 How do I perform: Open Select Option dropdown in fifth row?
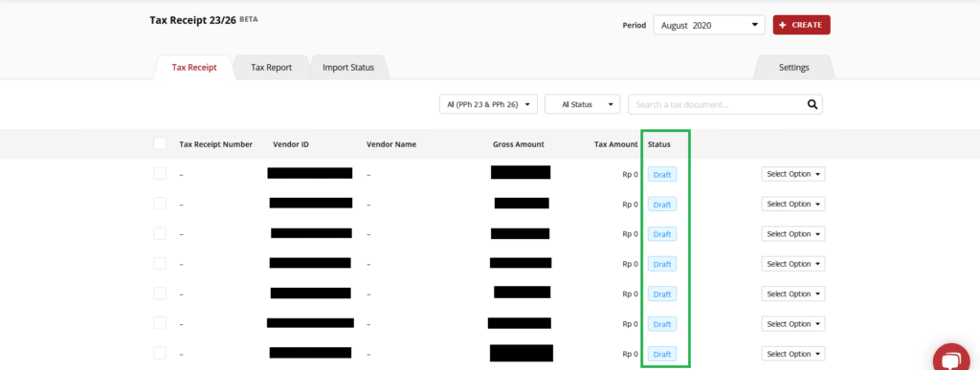[793, 294]
